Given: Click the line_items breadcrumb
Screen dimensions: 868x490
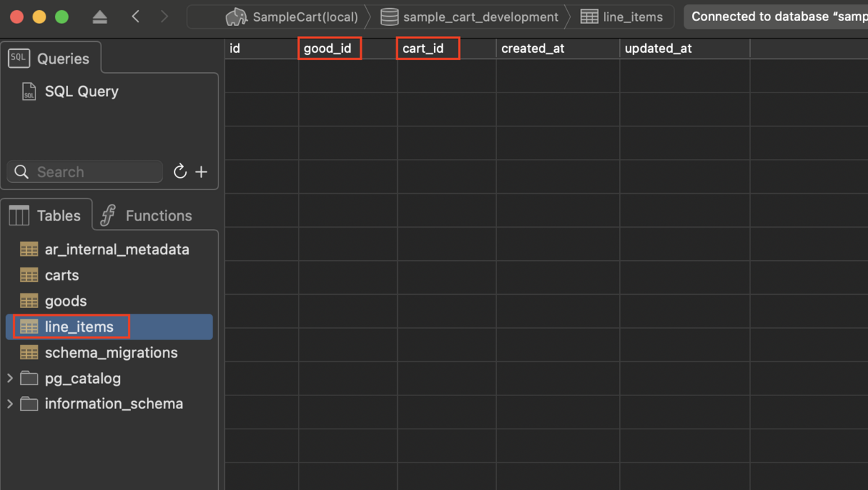Looking at the screenshot, I should (x=622, y=17).
